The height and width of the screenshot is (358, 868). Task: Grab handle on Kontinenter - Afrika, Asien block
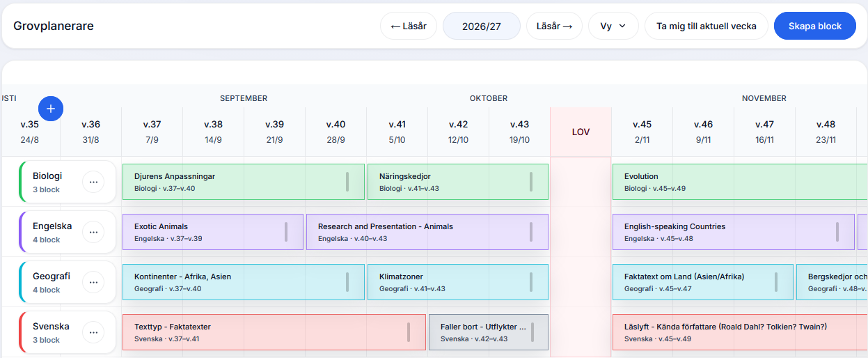pos(347,282)
